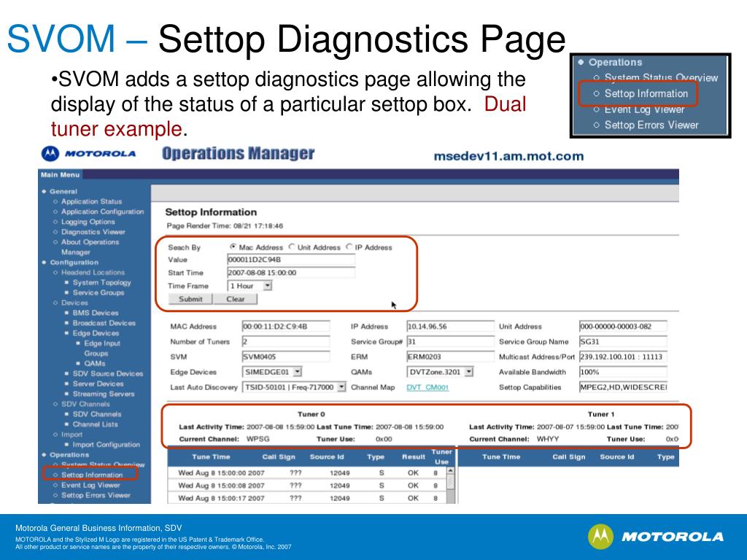The image size is (747, 560).
Task: Open Diagnostics Viewer in sidebar
Action: tap(93, 232)
